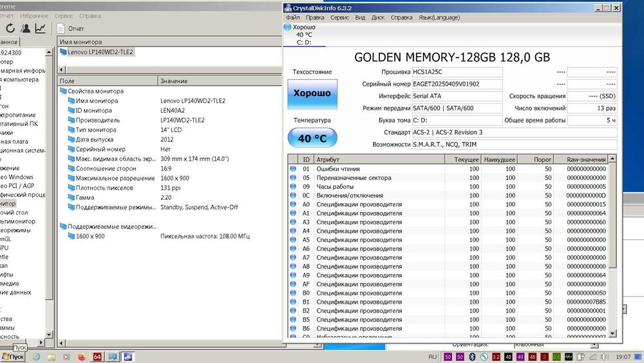Click the taskbar clock showing 19:07
The height and width of the screenshot is (363, 644).
[x=623, y=357]
